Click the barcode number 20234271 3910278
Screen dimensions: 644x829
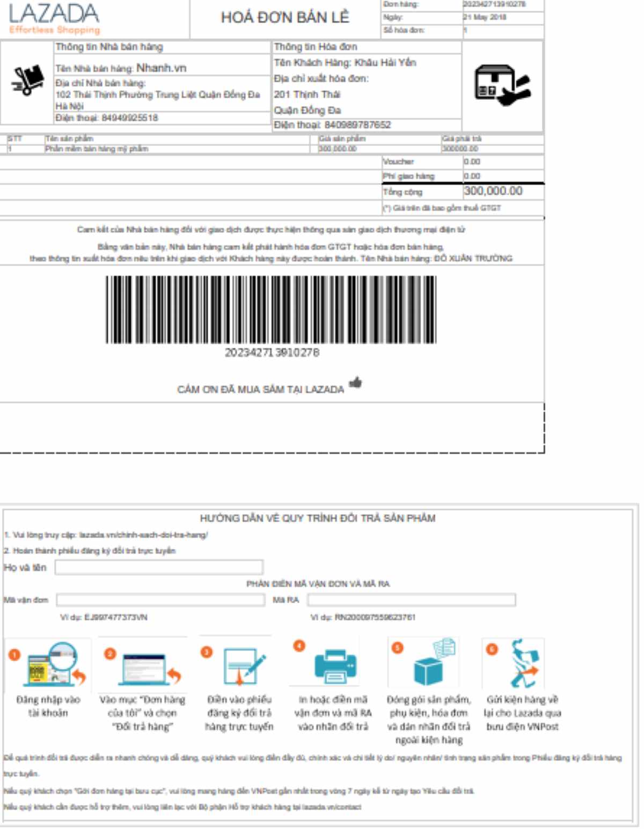(272, 353)
